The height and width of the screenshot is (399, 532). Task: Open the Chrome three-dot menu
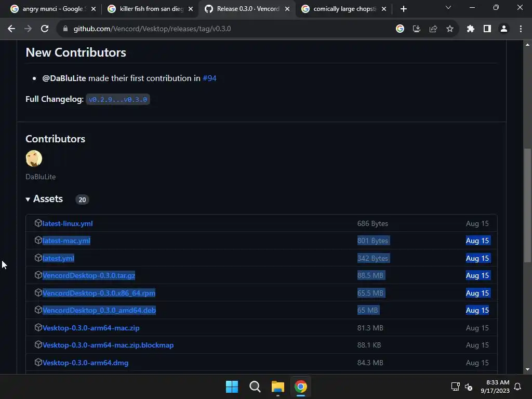tap(521, 29)
